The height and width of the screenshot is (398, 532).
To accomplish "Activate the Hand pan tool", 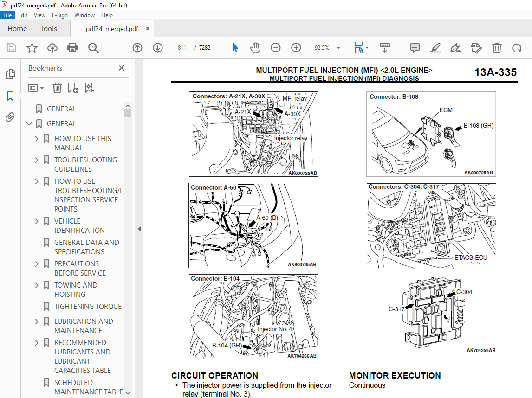I will (255, 48).
